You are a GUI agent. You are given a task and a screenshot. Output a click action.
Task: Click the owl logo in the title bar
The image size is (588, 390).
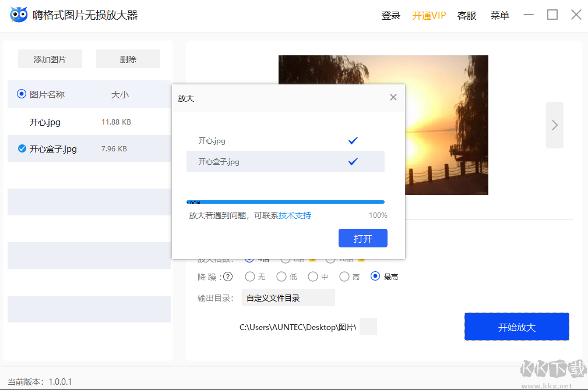click(18, 14)
